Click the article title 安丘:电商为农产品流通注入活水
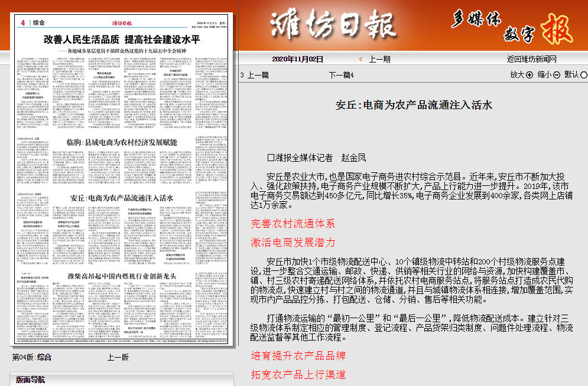588x386 pixels. (x=414, y=105)
